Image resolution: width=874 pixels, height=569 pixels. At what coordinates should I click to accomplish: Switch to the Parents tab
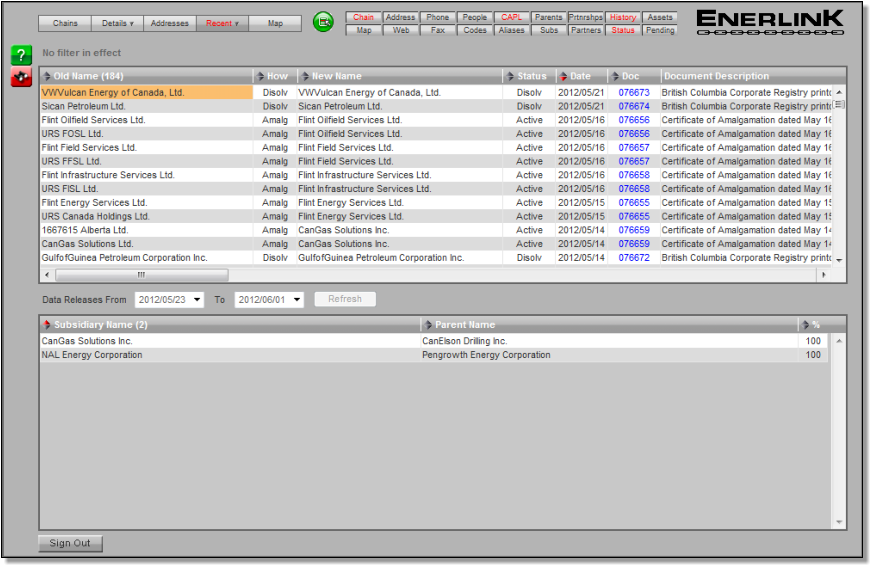[548, 17]
